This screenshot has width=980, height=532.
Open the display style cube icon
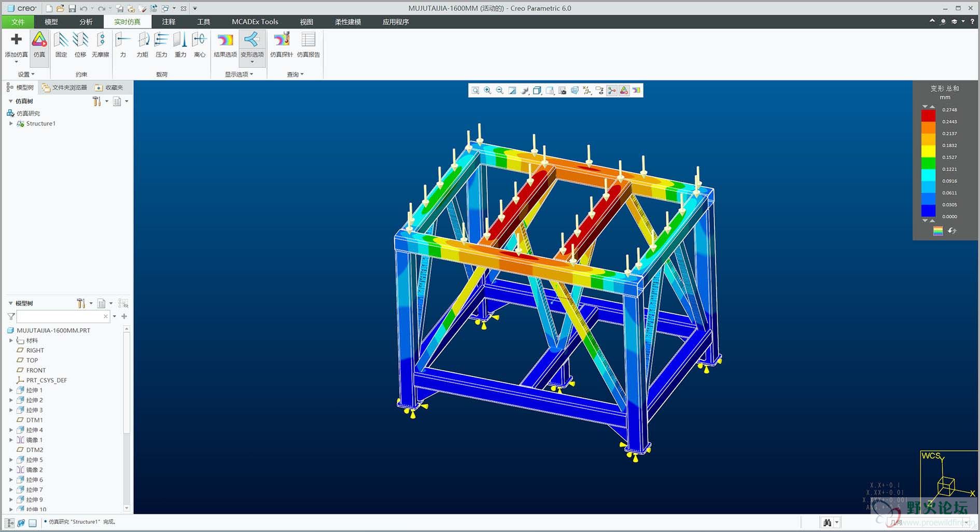coord(537,91)
